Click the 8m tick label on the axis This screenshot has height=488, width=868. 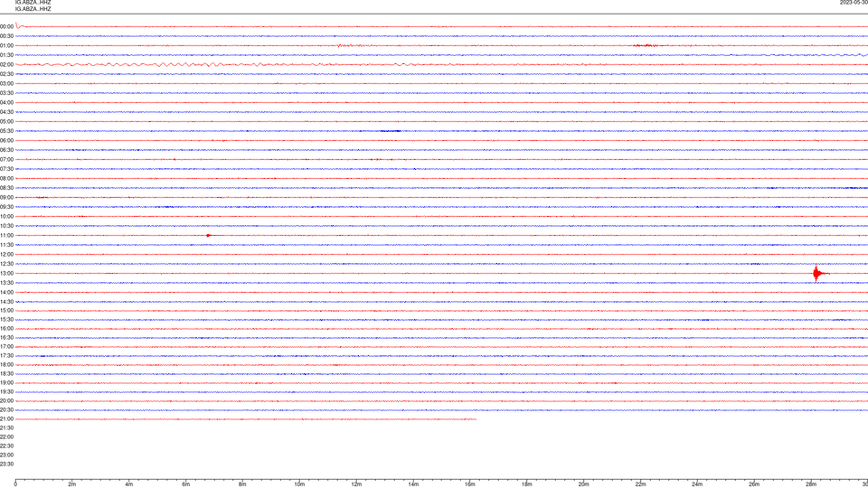pyautogui.click(x=242, y=484)
